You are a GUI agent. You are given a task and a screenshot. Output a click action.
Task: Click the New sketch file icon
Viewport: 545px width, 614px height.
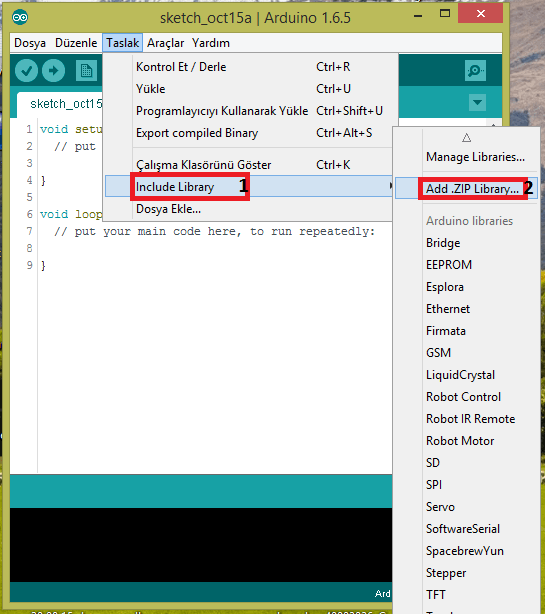pos(86,71)
